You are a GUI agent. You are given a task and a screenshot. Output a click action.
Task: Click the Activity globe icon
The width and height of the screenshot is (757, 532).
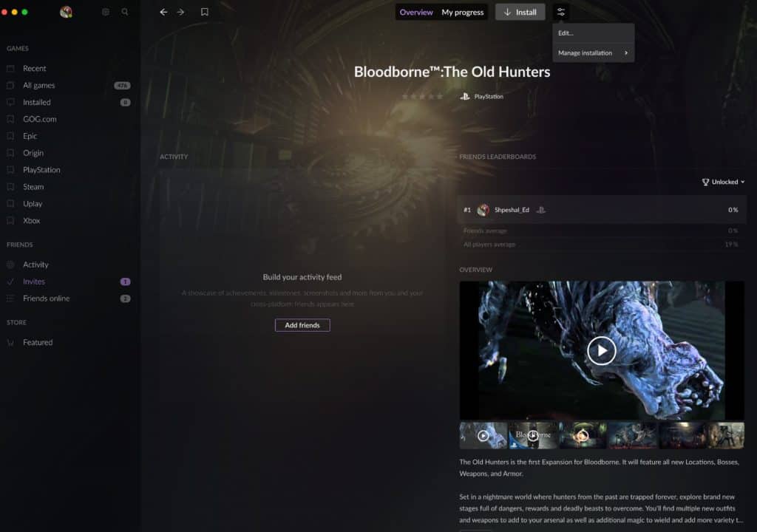(10, 265)
